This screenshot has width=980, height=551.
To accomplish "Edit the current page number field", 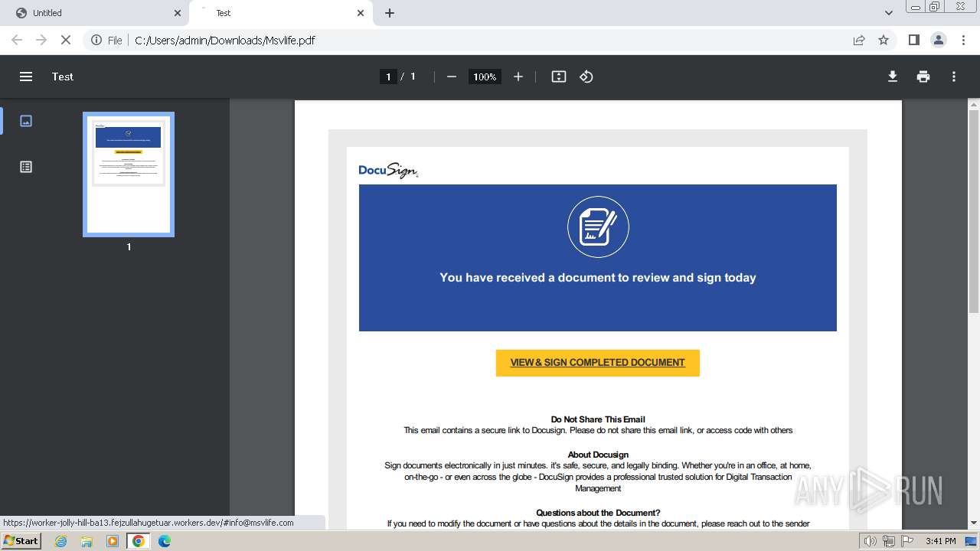I will tap(388, 77).
